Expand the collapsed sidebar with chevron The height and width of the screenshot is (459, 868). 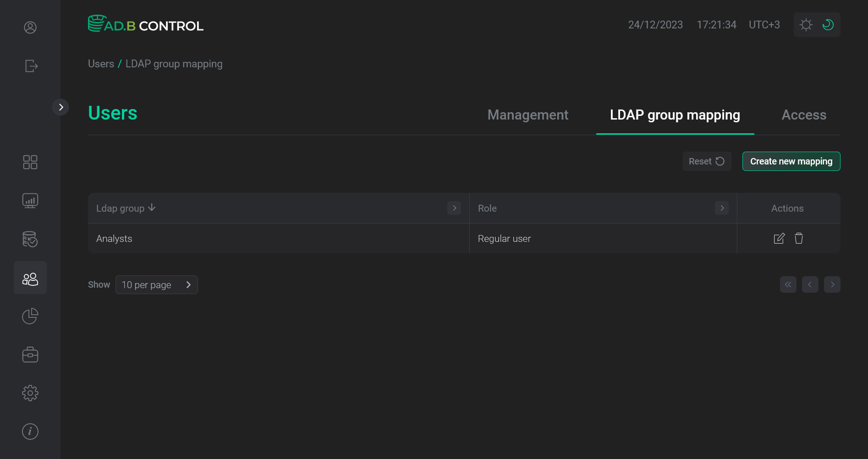tap(60, 107)
